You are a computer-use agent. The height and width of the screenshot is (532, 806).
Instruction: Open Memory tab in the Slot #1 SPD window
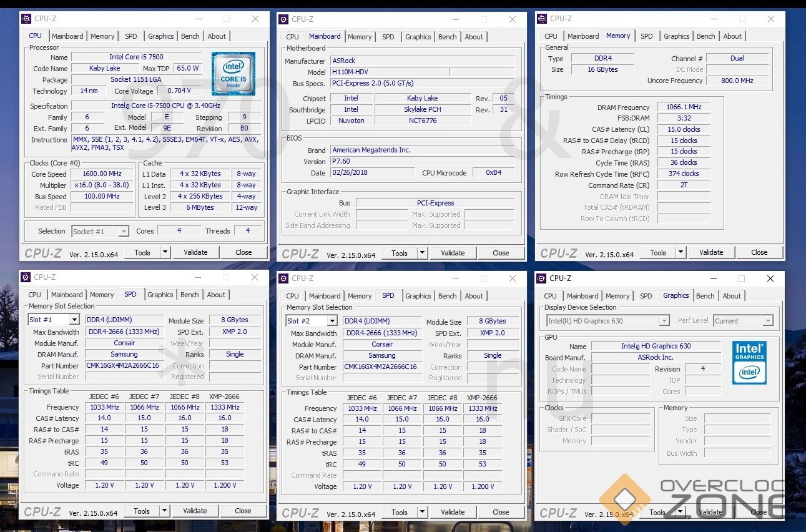[102, 295]
